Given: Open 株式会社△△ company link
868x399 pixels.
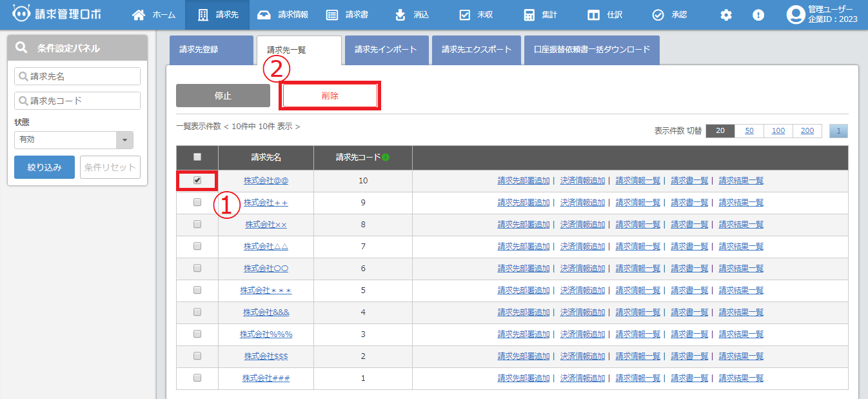Looking at the screenshot, I should (x=266, y=247).
